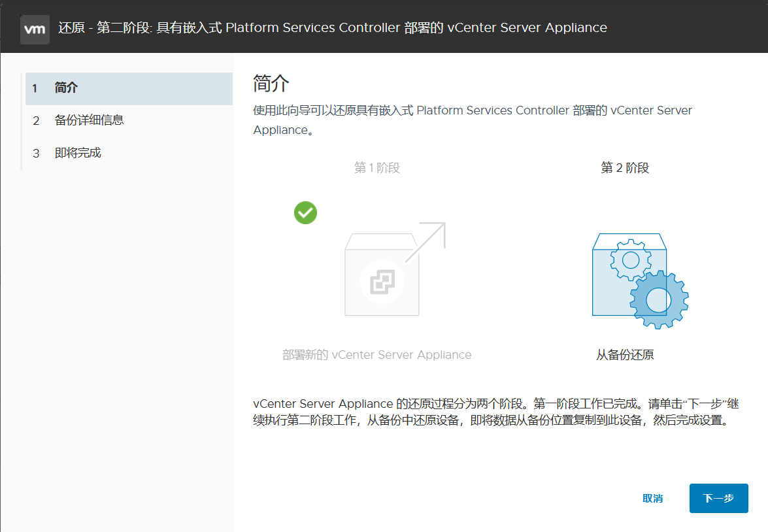Click the 第 1 阶段 label
Image resolution: width=768 pixels, height=532 pixels.
[x=376, y=168]
